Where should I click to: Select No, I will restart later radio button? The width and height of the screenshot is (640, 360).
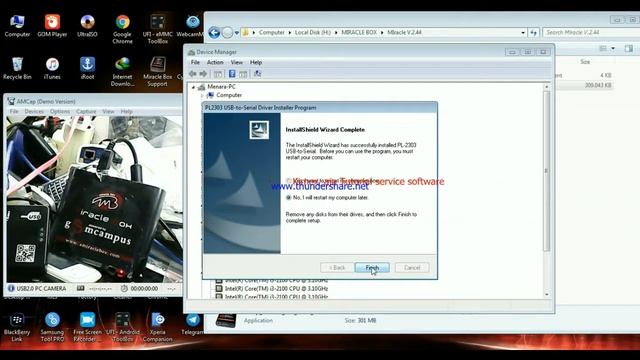point(289,198)
